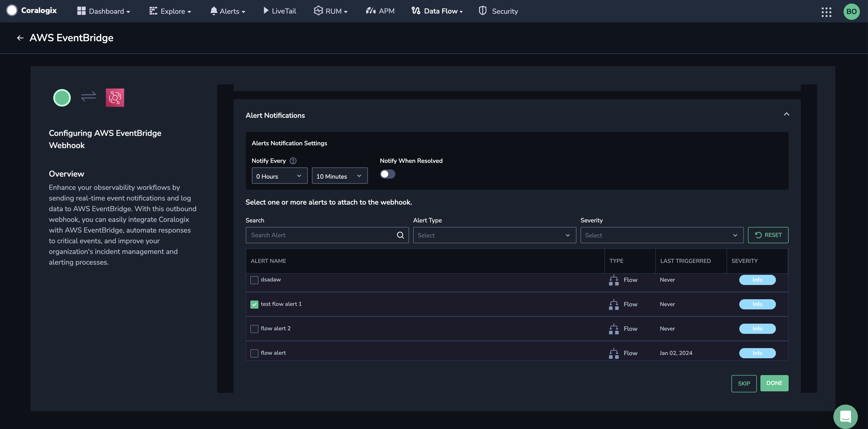The width and height of the screenshot is (868, 429).
Task: Click the Explore icon
Action: (153, 11)
